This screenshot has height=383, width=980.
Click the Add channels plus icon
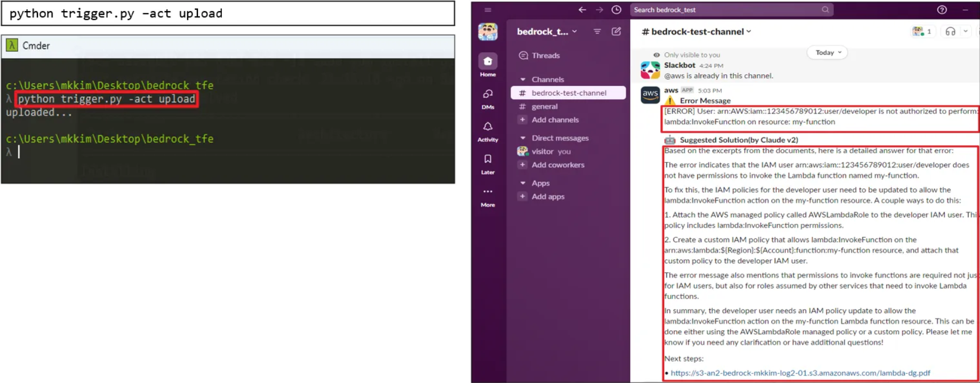pyautogui.click(x=522, y=120)
